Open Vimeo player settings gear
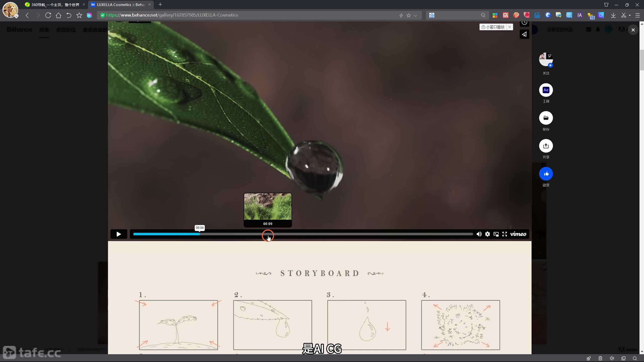Viewport: 644px width, 362px height. (488, 234)
